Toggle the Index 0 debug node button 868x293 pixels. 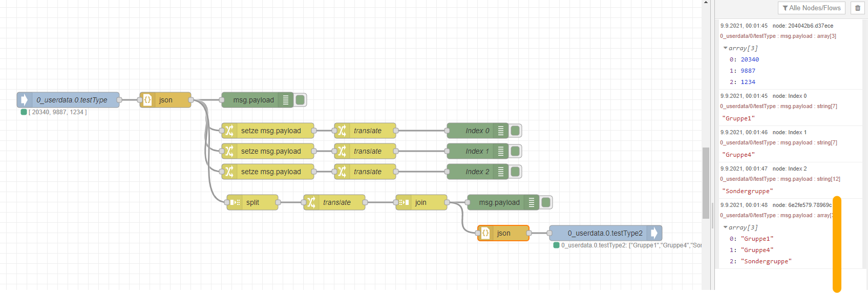pyautogui.click(x=516, y=131)
